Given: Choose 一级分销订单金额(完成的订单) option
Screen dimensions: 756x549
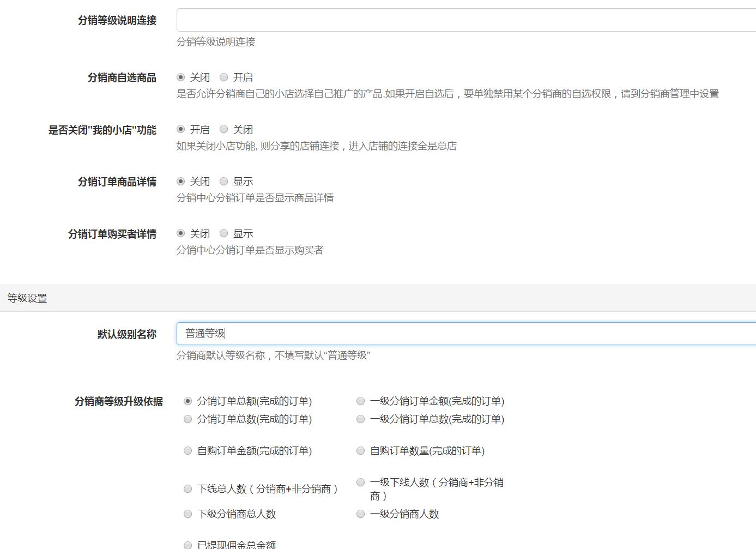Looking at the screenshot, I should tap(360, 401).
